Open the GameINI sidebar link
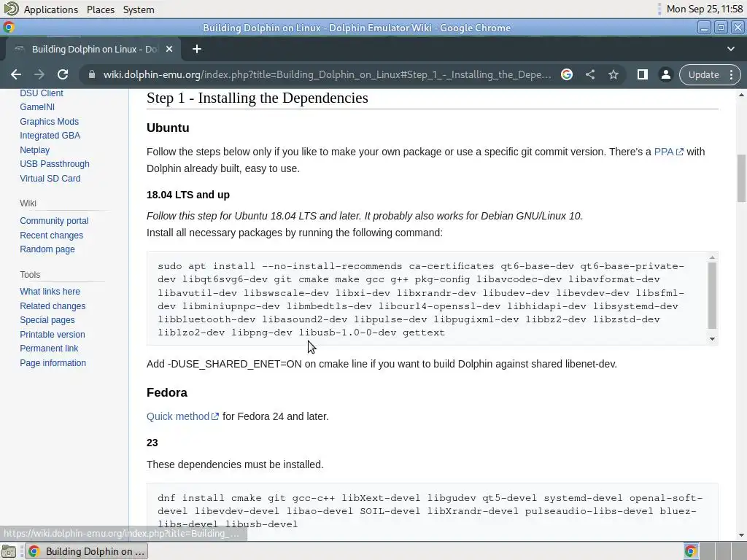 (x=37, y=107)
